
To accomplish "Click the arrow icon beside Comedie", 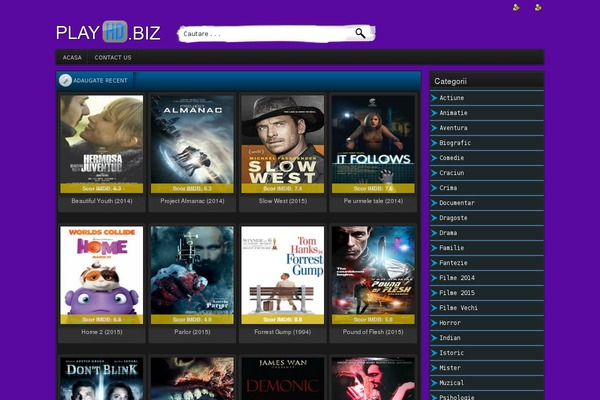I will click(x=434, y=158).
